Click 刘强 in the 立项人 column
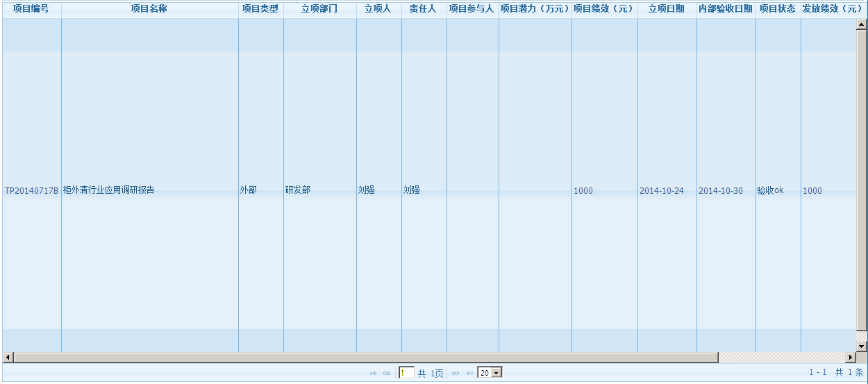Screen dimensions: 868x384 click(367, 190)
